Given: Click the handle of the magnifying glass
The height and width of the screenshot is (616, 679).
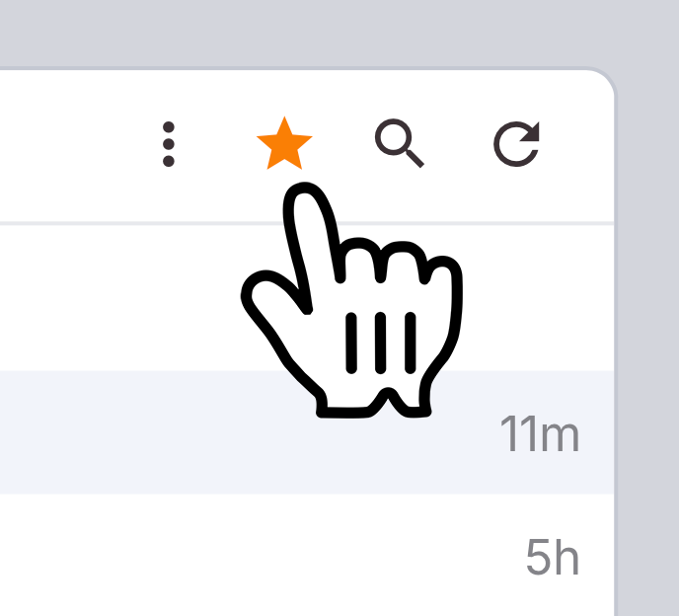Looking at the screenshot, I should (415, 158).
